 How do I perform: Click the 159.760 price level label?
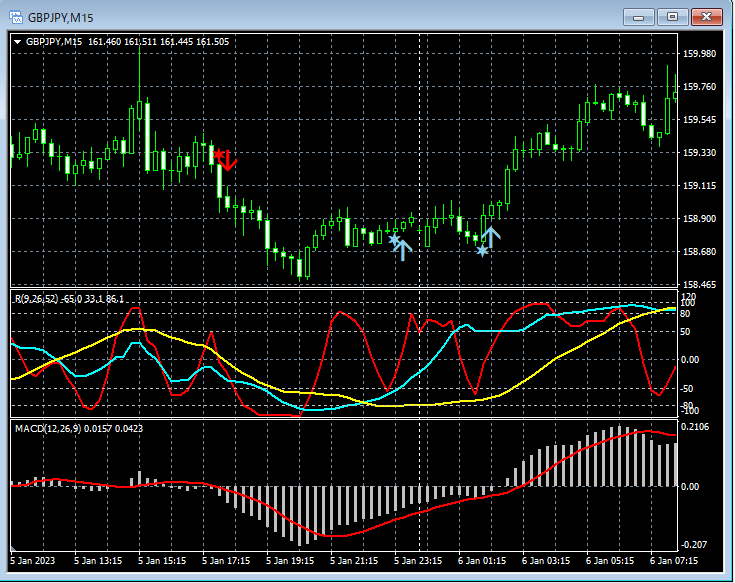tap(699, 87)
